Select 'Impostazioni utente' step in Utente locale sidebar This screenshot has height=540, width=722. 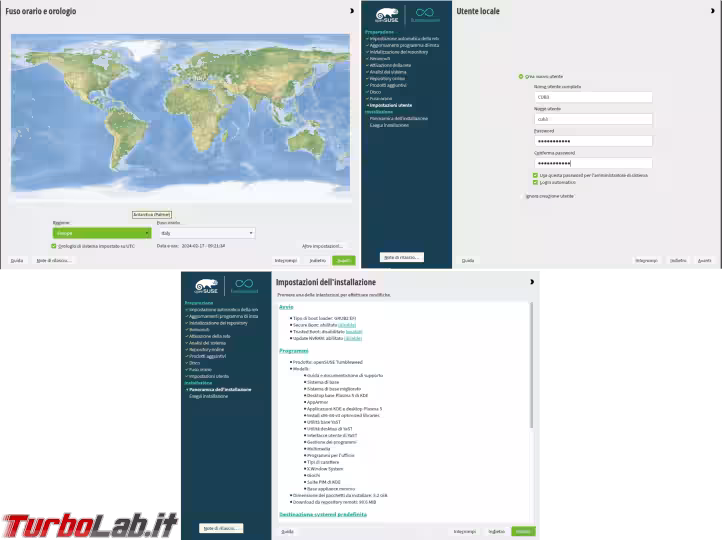click(390, 105)
